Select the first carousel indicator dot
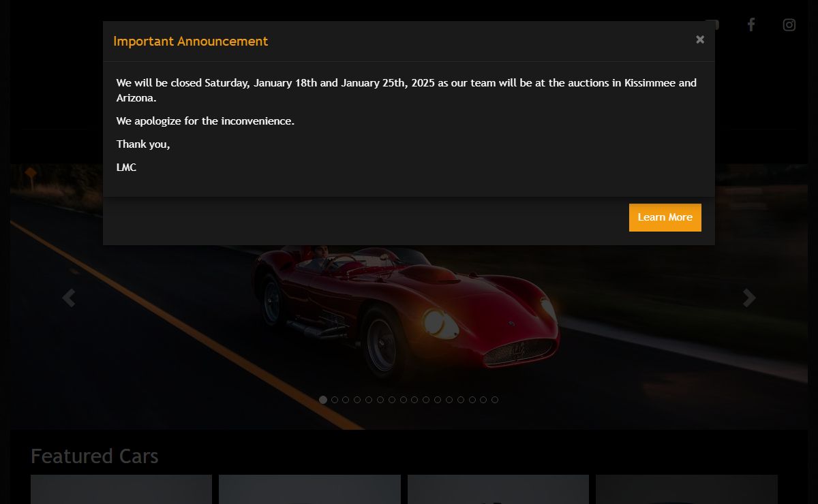818x504 pixels. coord(323,400)
